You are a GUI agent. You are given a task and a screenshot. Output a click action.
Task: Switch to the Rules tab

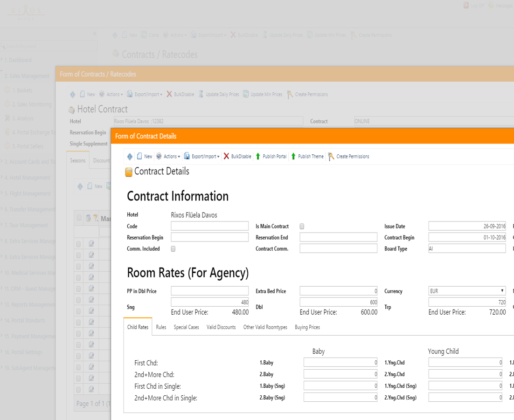coord(161,327)
